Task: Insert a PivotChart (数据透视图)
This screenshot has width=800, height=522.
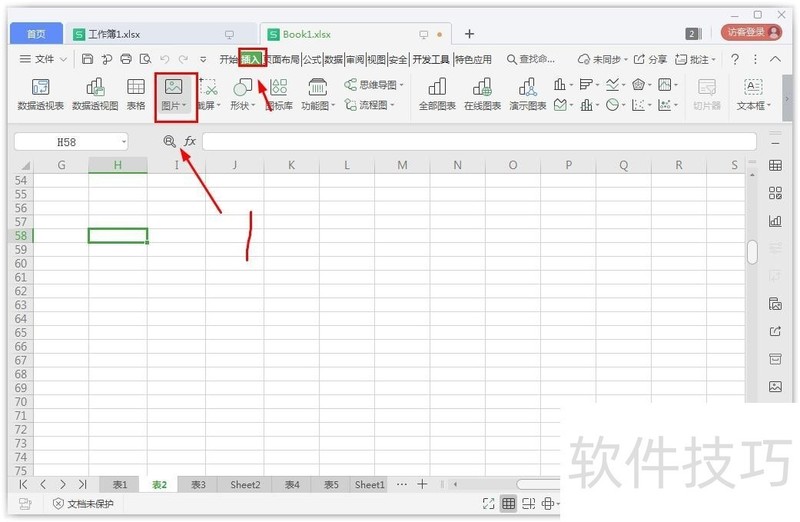Action: [95, 94]
